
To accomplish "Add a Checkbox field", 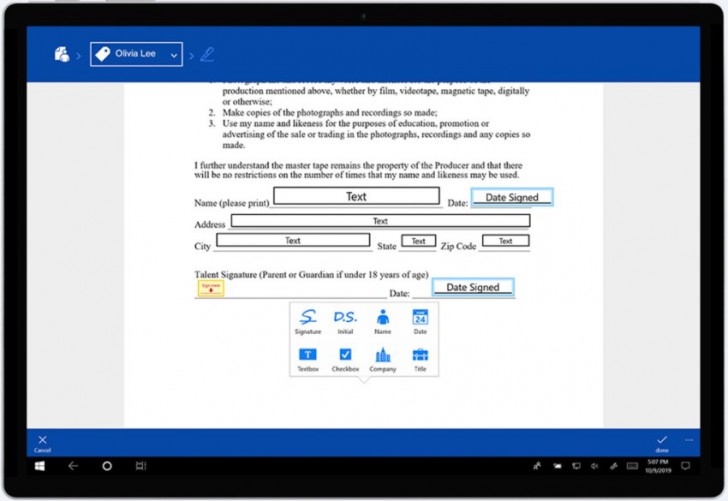I will click(345, 359).
